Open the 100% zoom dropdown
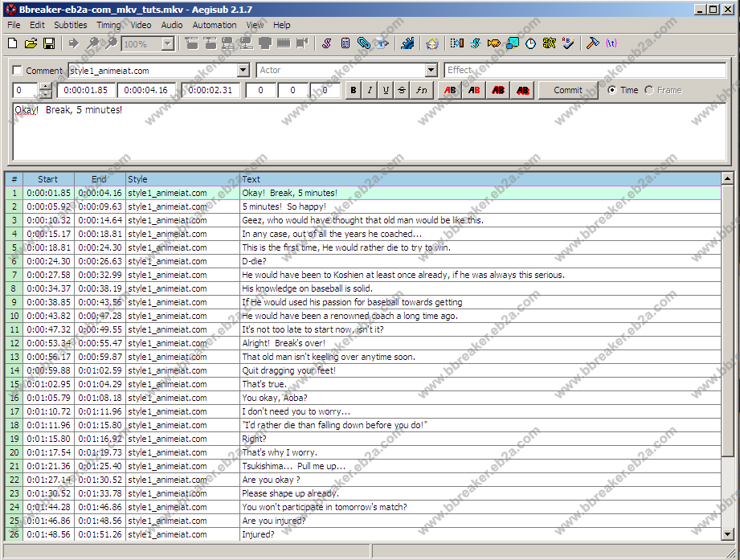Screen dimensions: 740x560 pyautogui.click(x=168, y=44)
